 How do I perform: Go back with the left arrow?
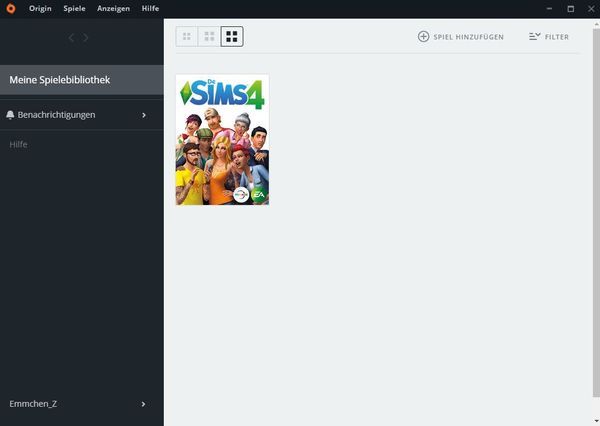(71, 38)
